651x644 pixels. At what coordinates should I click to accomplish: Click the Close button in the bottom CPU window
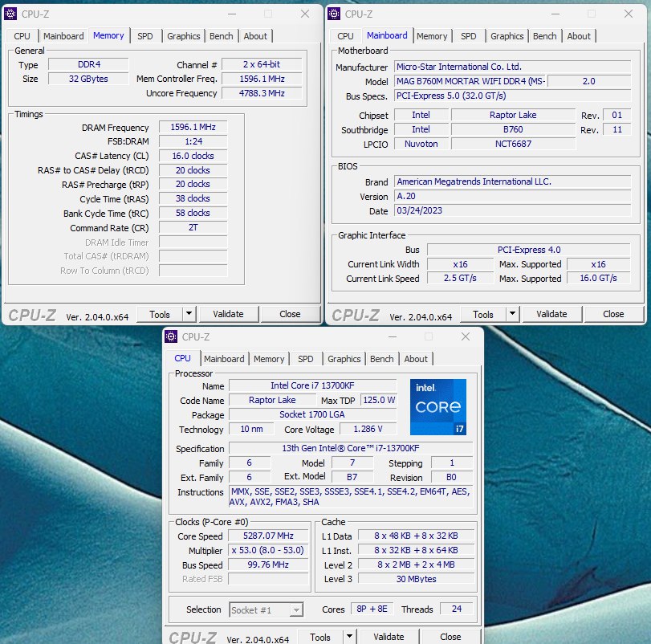pyautogui.click(x=450, y=637)
